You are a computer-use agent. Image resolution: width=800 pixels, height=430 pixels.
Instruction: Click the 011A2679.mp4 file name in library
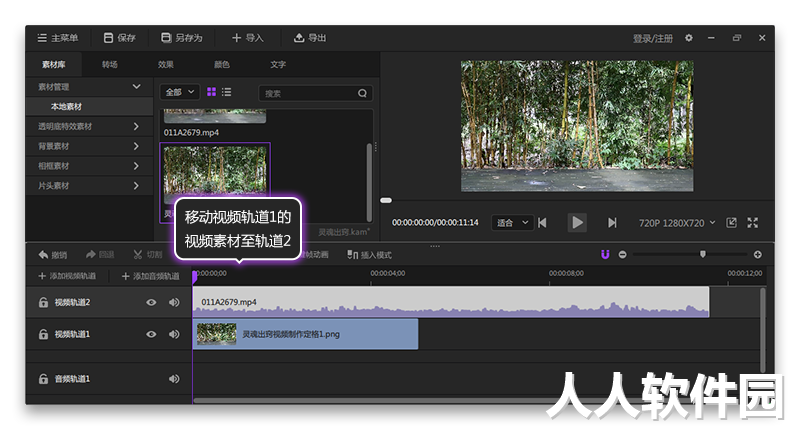(x=191, y=133)
